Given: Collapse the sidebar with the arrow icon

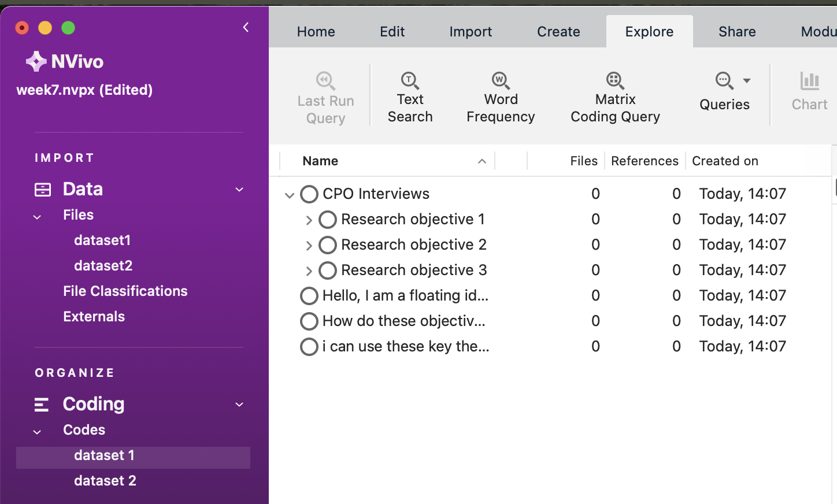Looking at the screenshot, I should click(246, 27).
